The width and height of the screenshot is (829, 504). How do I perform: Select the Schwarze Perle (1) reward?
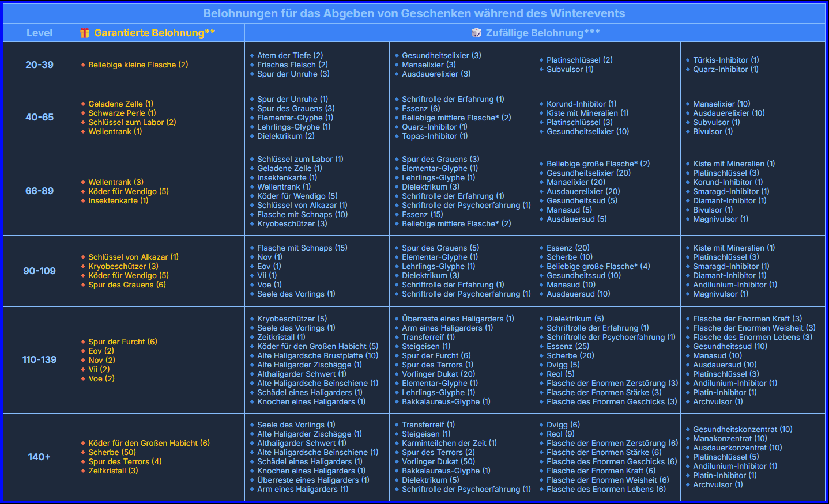[x=122, y=113]
